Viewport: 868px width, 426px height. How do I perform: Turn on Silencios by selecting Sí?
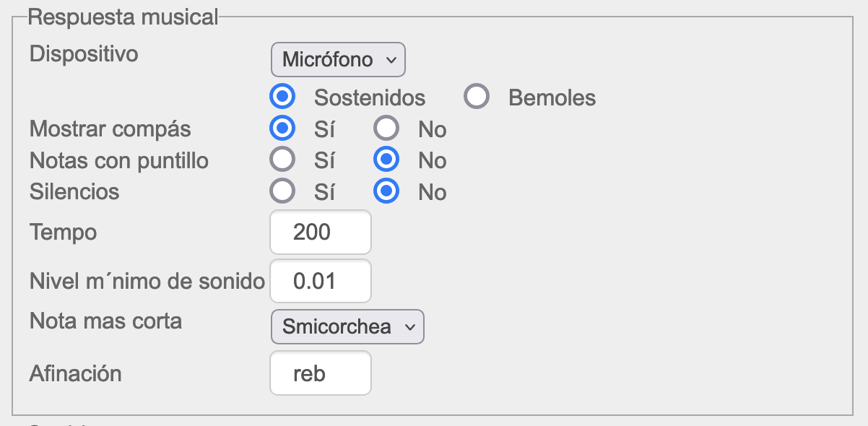282,191
